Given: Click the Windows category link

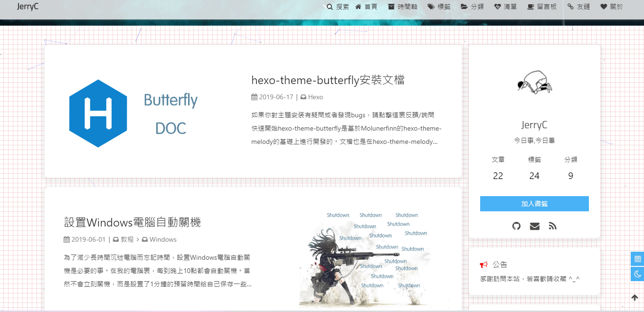Looking at the screenshot, I should (x=163, y=239).
